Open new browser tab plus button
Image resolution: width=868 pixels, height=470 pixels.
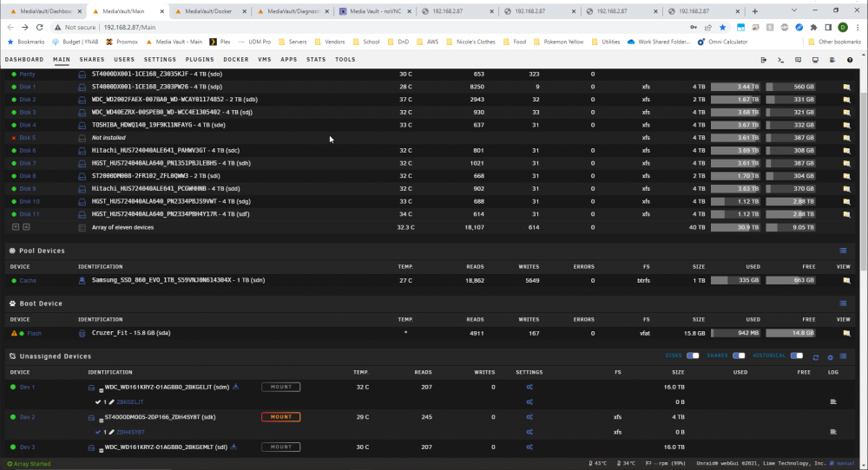(x=754, y=11)
